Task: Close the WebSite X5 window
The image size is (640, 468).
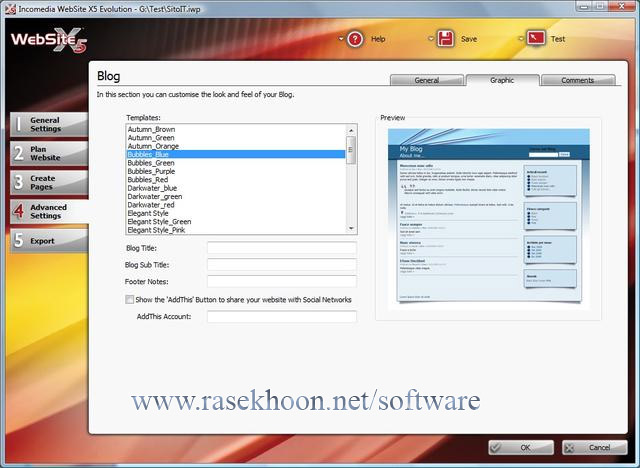Action: click(x=621, y=6)
